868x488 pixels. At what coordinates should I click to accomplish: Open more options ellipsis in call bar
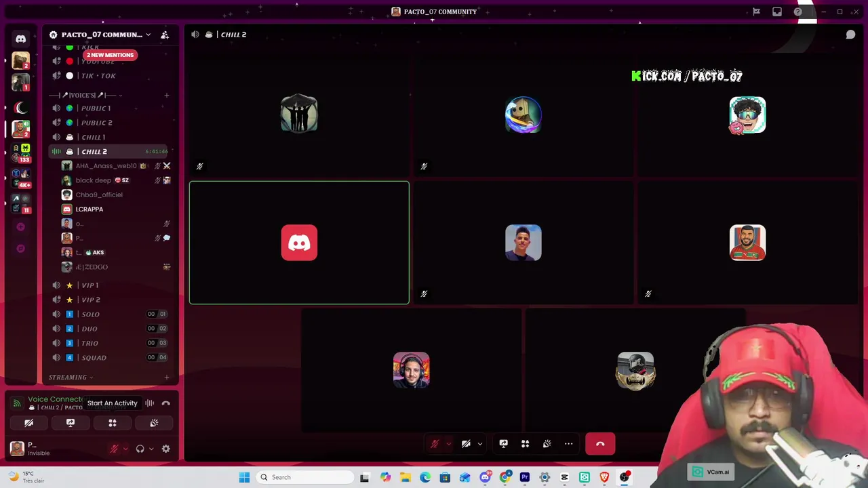pyautogui.click(x=568, y=444)
